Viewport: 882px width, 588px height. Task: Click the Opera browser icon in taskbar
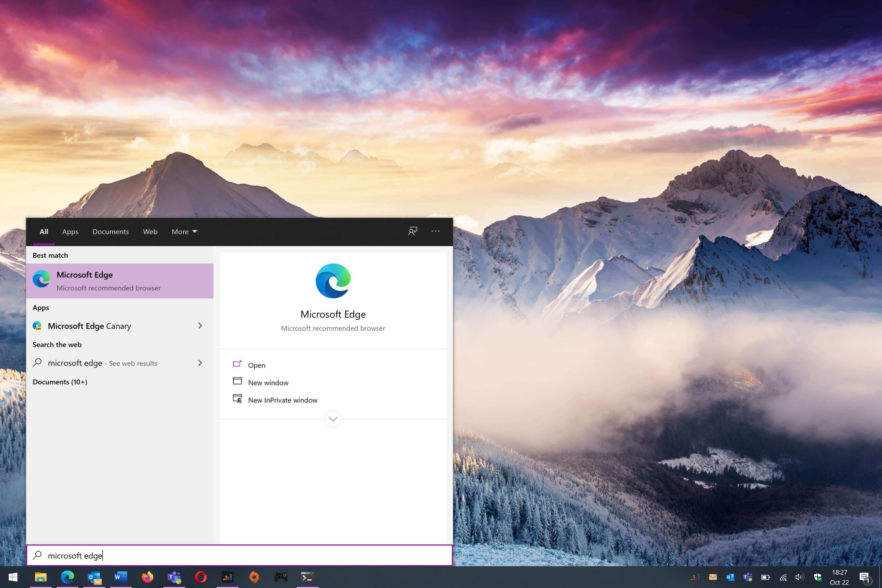[201, 576]
